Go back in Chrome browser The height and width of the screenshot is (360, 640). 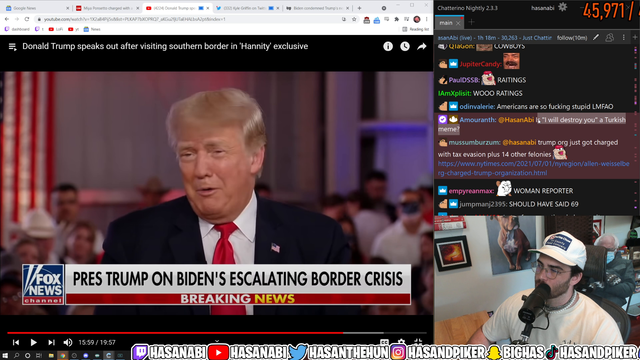(7, 19)
